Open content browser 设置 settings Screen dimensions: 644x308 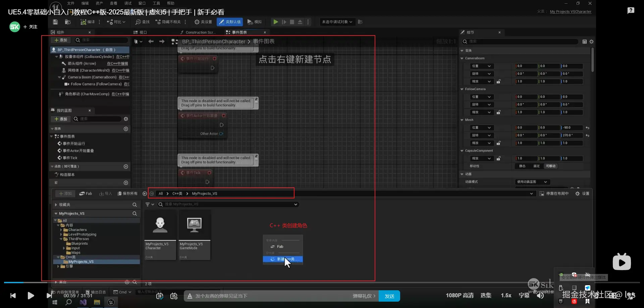[582, 194]
